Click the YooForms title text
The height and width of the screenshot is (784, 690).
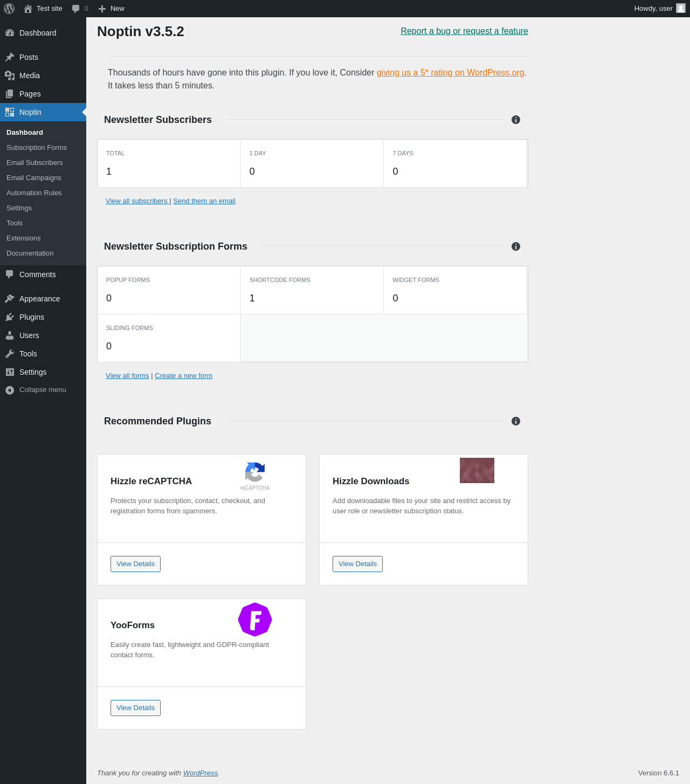point(133,625)
